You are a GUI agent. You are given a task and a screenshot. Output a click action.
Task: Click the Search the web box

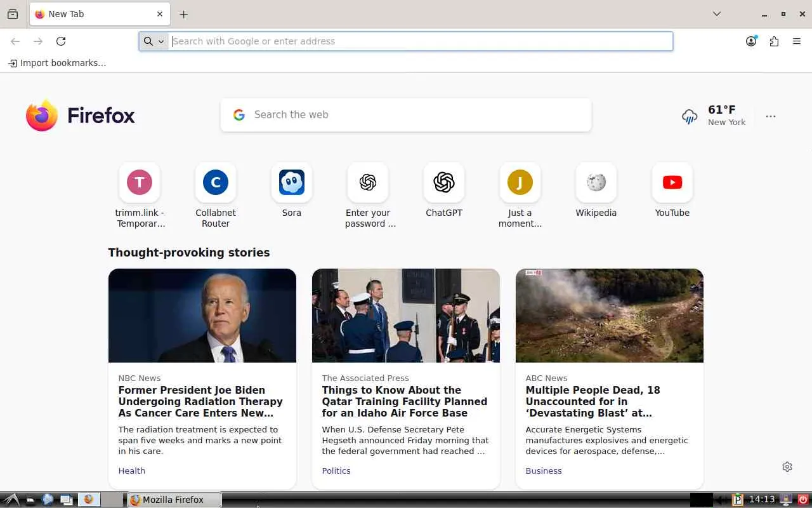coord(406,115)
